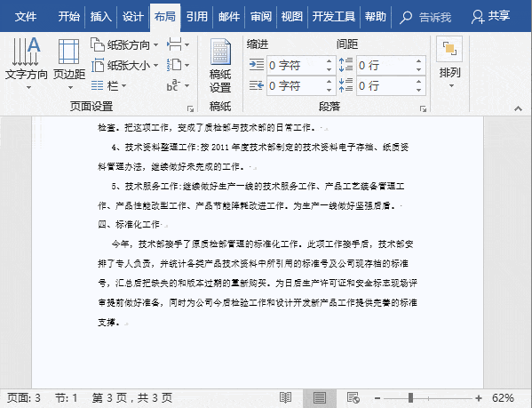
Task: Switch to the 邮件 mailings tab
Action: click(x=228, y=16)
